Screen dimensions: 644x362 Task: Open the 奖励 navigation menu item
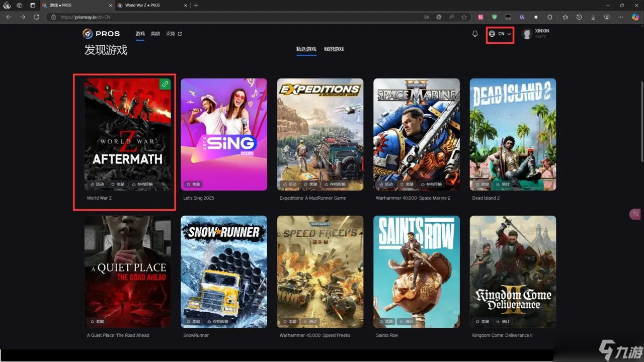tap(155, 34)
